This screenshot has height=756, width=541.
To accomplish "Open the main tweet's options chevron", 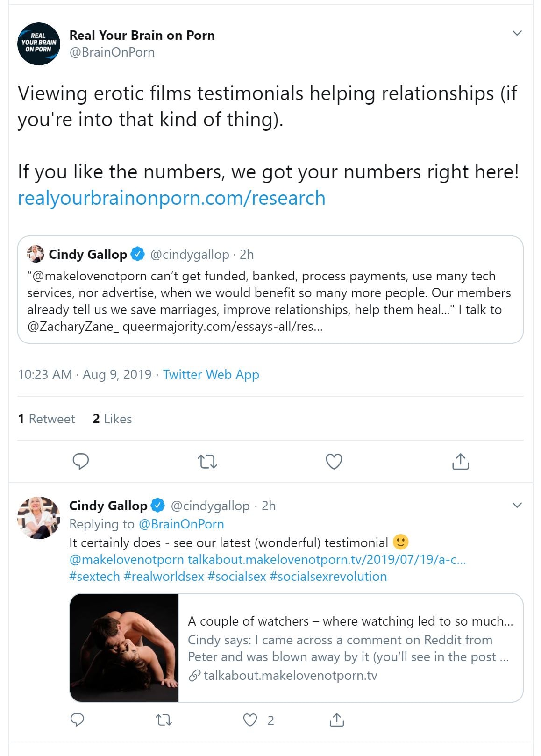I will point(517,33).
